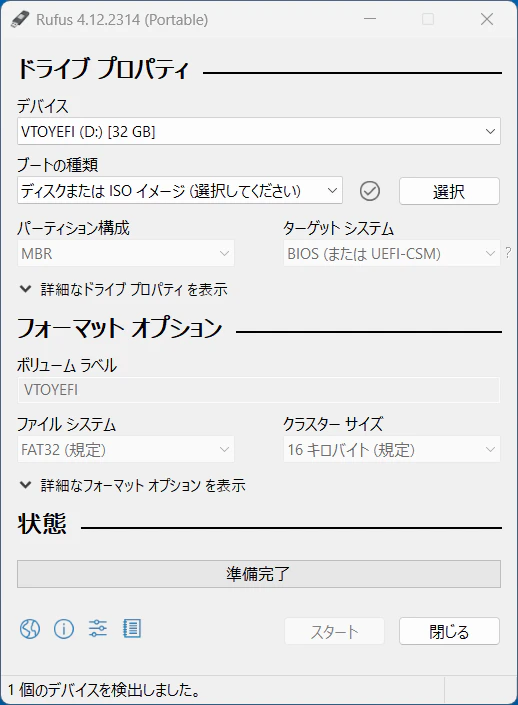Viewport: 518px width, 705px height.
Task: Open the デバイス dropdown showing VTOYEFI
Action: [x=259, y=131]
